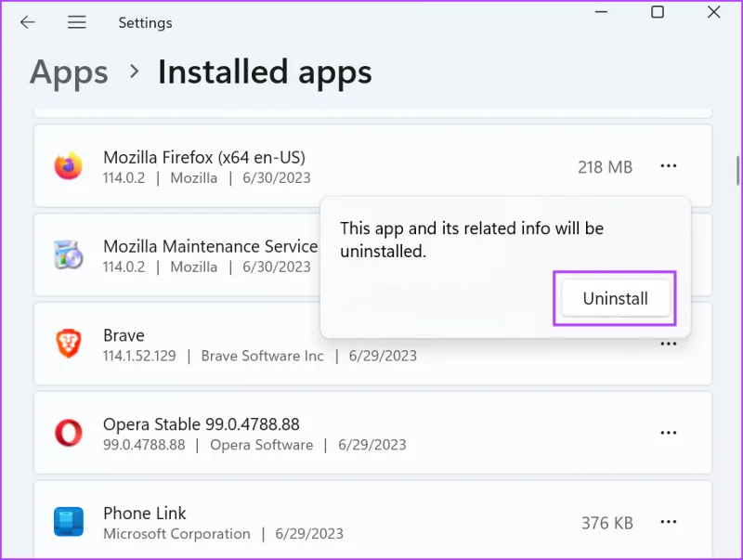
Task: Select Opera Stable 99.0.4788.88 title
Action: (202, 424)
